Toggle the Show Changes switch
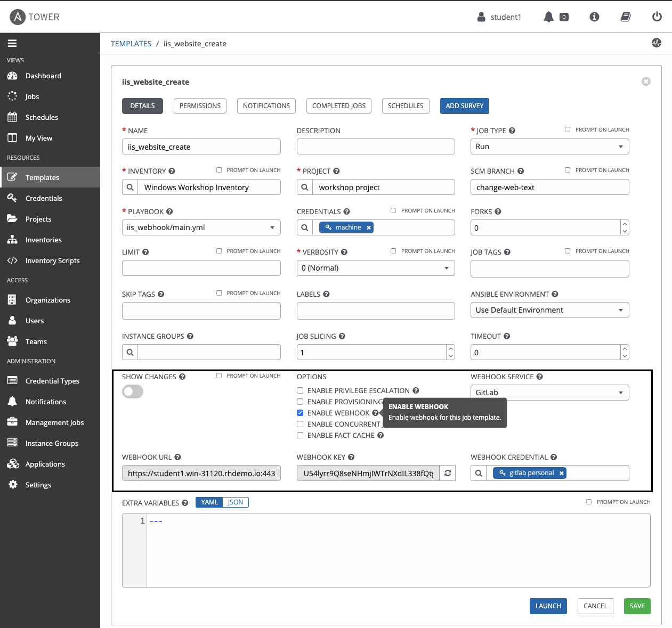The height and width of the screenshot is (628, 672). [x=133, y=392]
